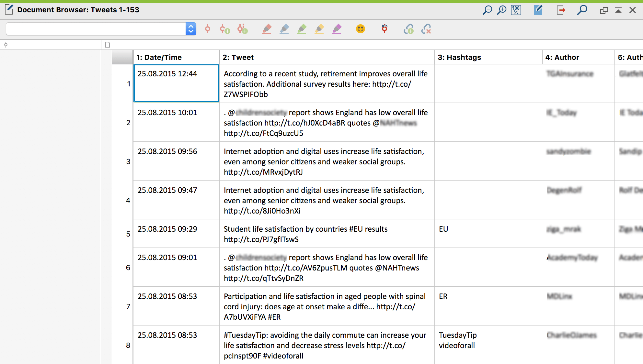Select cell 25.08.2015 10:01
Viewport: 643px width, 364px height.
coord(176,122)
